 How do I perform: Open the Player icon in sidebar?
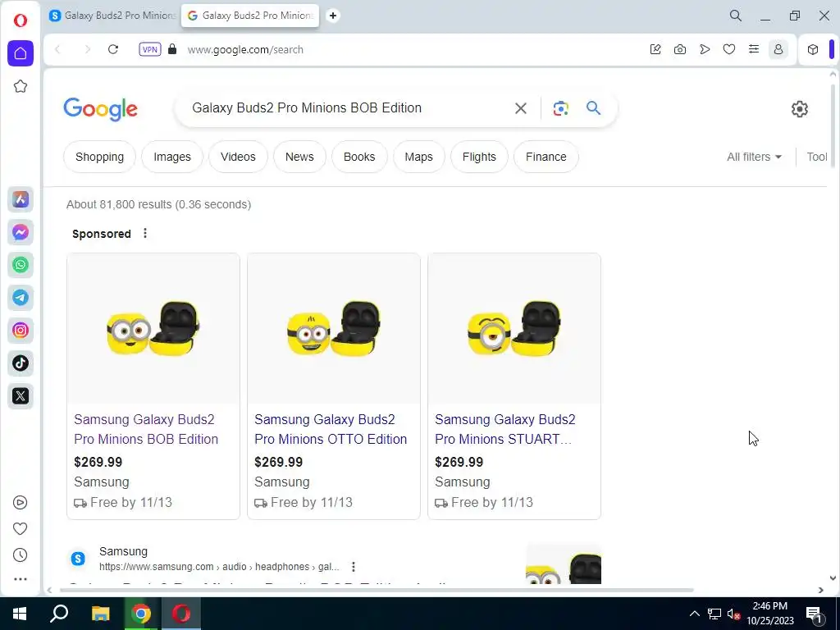20,502
